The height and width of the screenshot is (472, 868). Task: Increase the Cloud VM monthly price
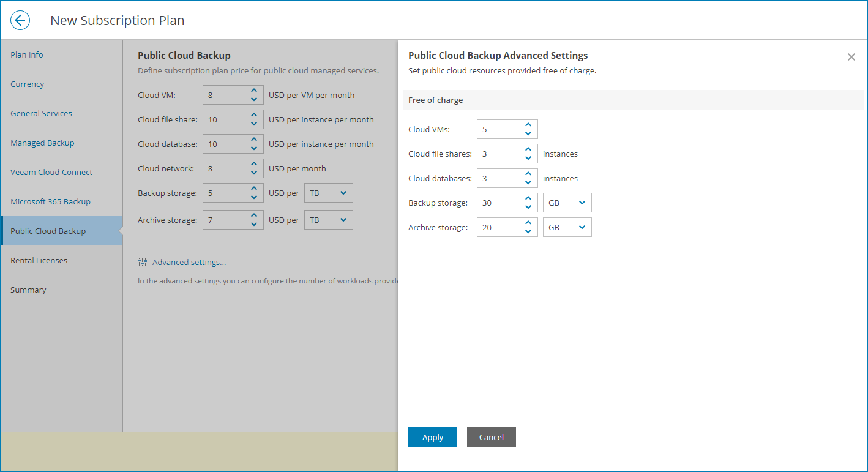click(x=254, y=91)
